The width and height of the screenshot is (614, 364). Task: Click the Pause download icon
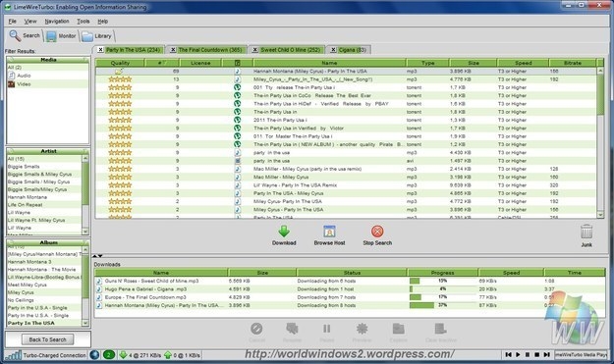tap(327, 329)
